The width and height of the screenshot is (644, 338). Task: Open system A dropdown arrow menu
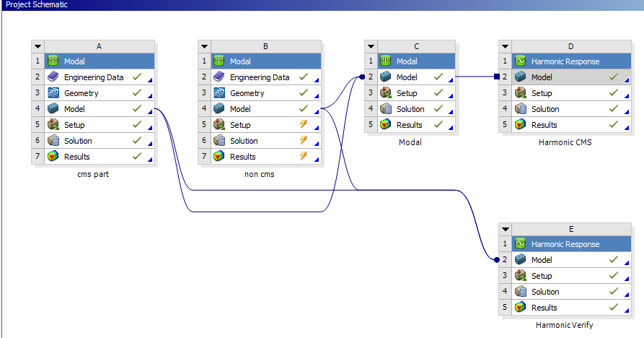point(38,46)
